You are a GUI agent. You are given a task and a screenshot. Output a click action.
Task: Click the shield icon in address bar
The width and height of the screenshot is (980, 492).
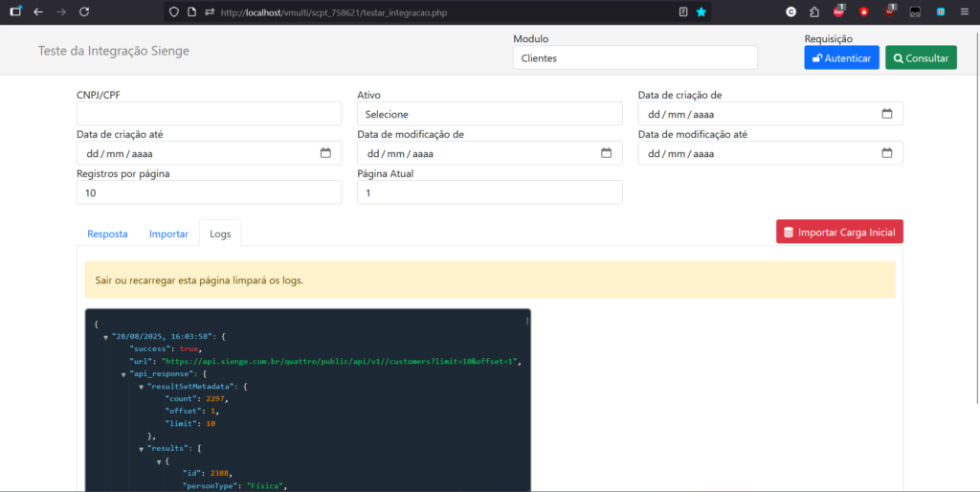(x=173, y=12)
